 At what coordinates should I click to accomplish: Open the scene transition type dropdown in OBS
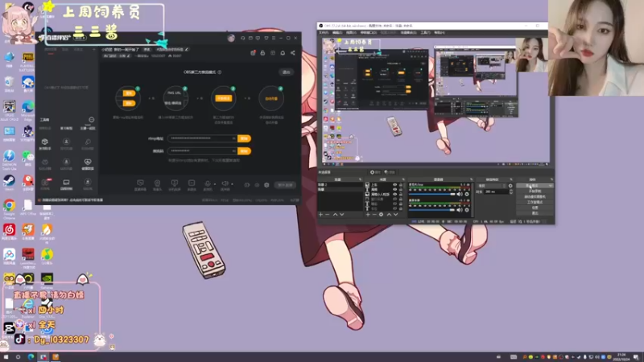(x=492, y=186)
